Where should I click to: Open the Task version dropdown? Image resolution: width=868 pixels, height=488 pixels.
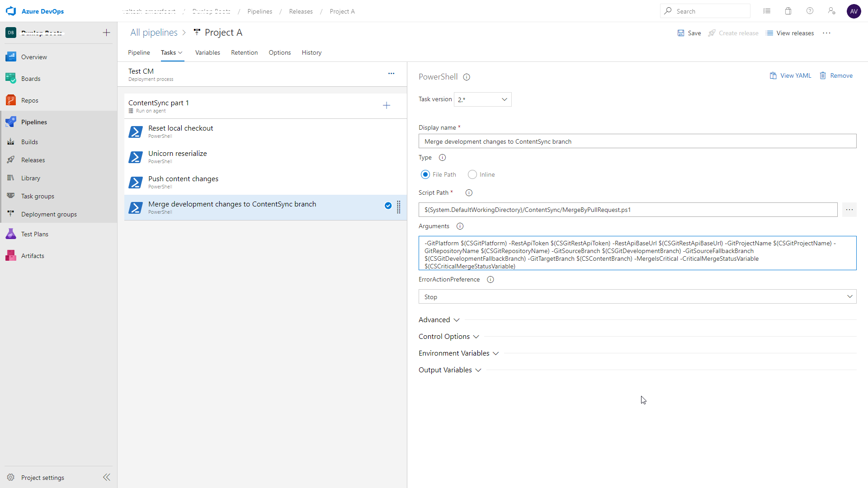(x=482, y=99)
